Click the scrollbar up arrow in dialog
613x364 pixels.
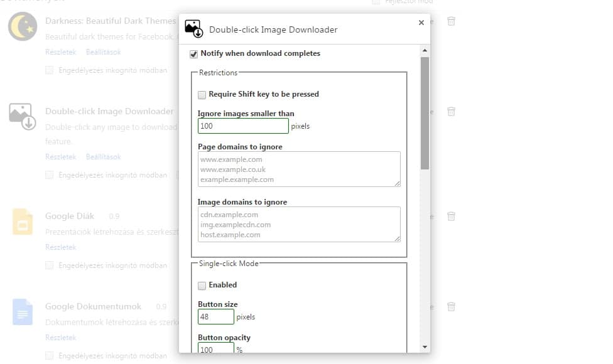425,50
